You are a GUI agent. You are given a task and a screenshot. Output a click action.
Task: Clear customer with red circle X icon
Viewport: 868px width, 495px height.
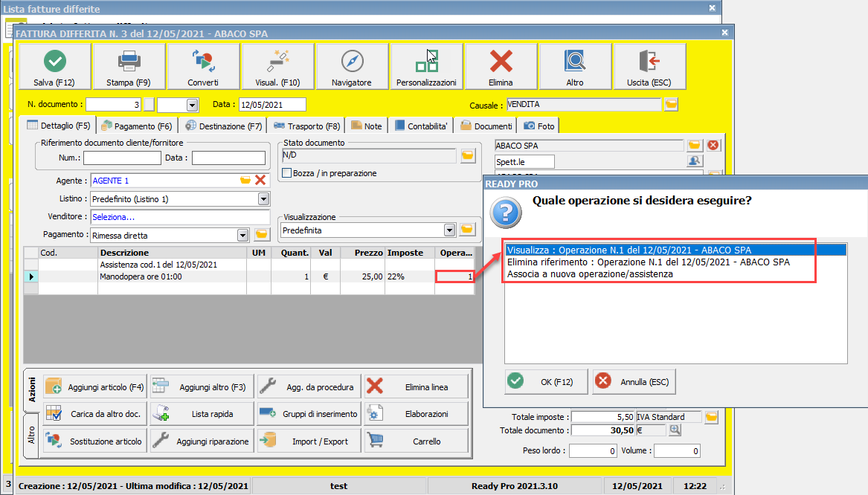(713, 145)
